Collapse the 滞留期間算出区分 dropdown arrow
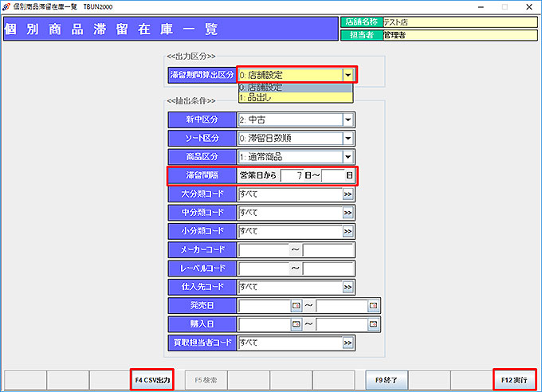The width and height of the screenshot is (542, 392). 348,75
